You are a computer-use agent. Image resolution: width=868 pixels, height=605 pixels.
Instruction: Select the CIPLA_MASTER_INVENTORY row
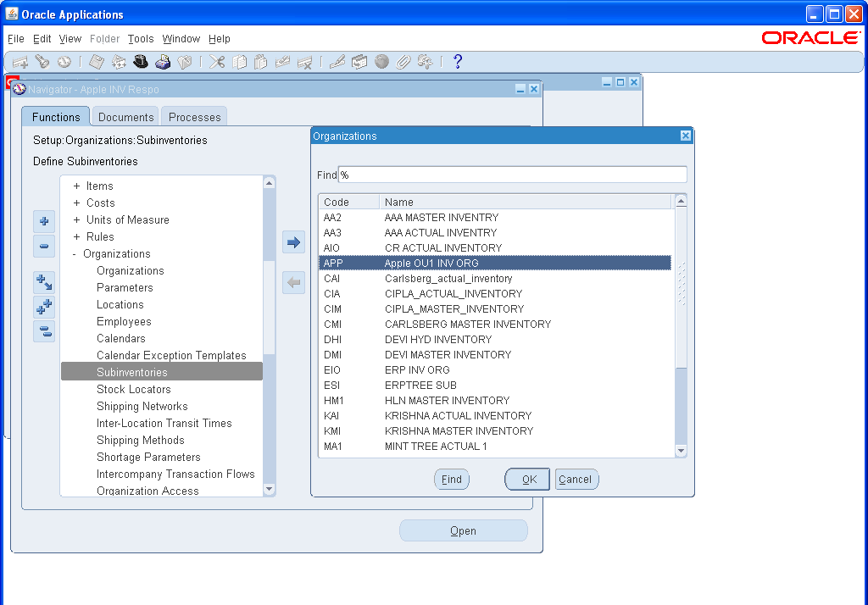point(495,309)
